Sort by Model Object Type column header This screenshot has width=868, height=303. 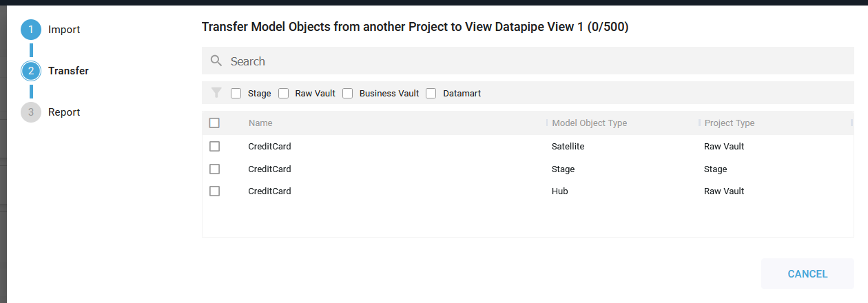click(589, 123)
